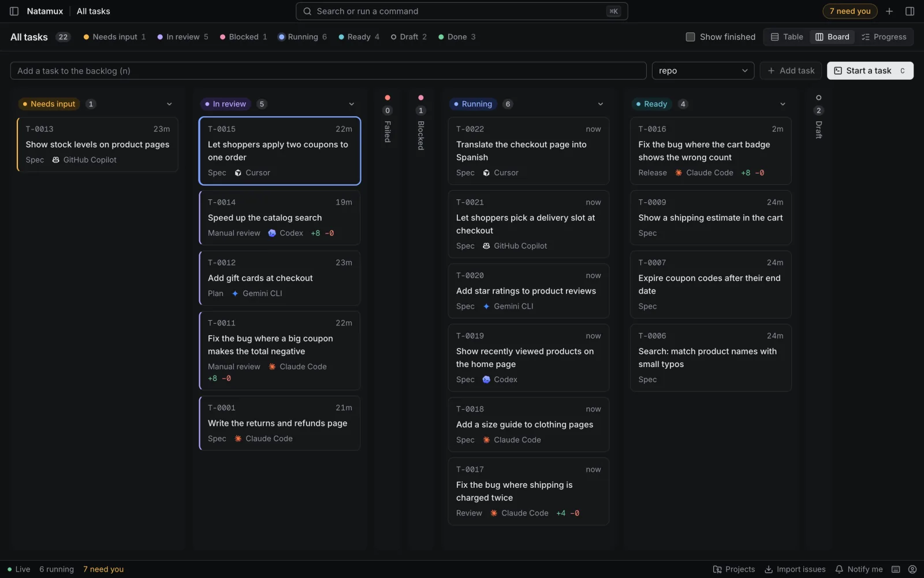Open the repo dropdown
This screenshot has width=924, height=578.
pyautogui.click(x=703, y=71)
